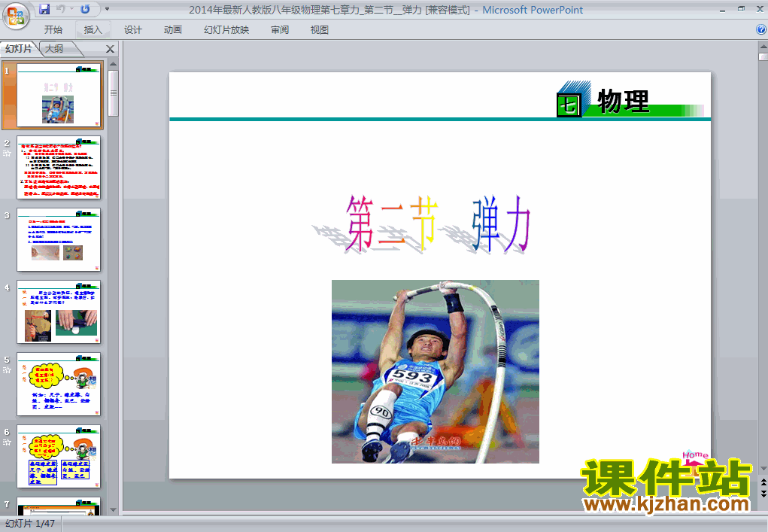Click the 七 chapter logo icon
This screenshot has width=768, height=532.
(x=569, y=105)
